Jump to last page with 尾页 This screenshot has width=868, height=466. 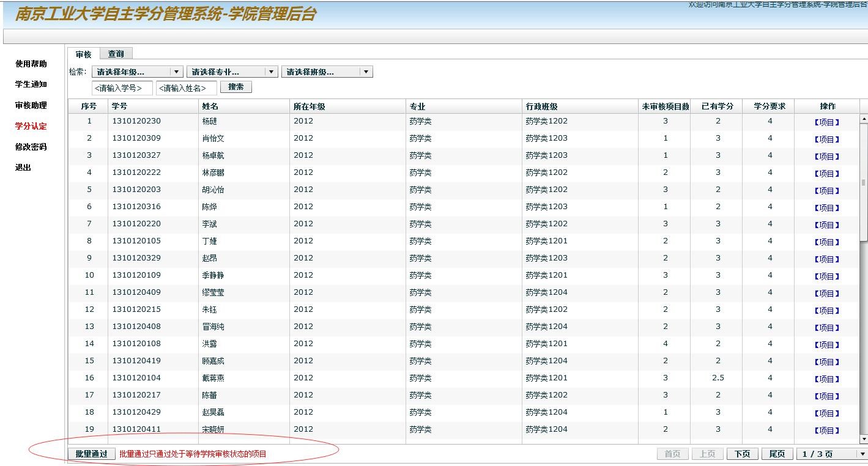coord(777,454)
